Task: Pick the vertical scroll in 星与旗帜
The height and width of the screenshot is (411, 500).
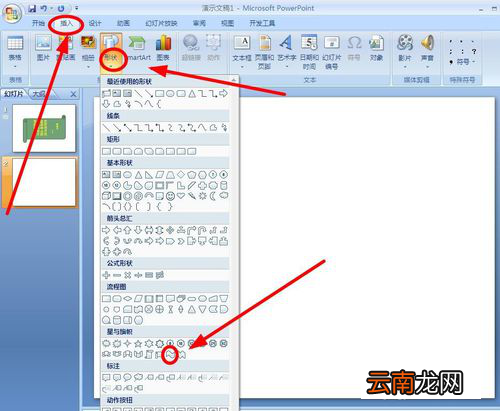Action: point(149,354)
